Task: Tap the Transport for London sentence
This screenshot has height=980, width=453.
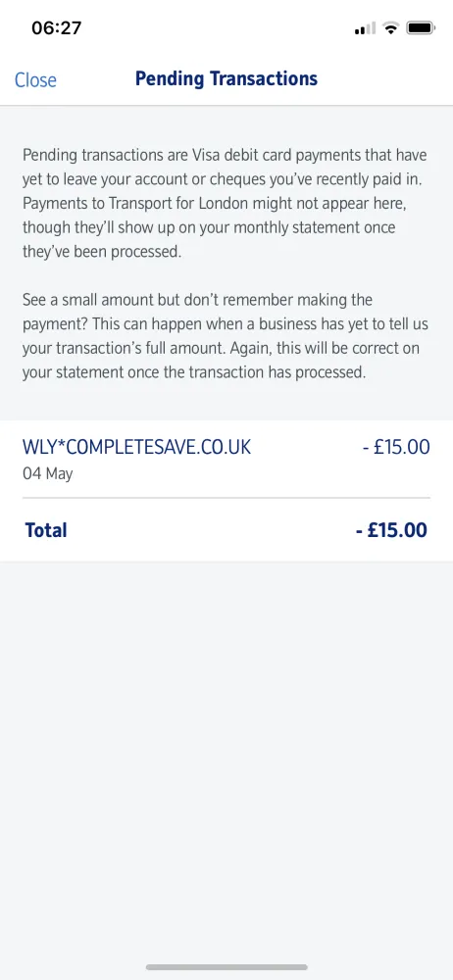Action: (x=214, y=215)
